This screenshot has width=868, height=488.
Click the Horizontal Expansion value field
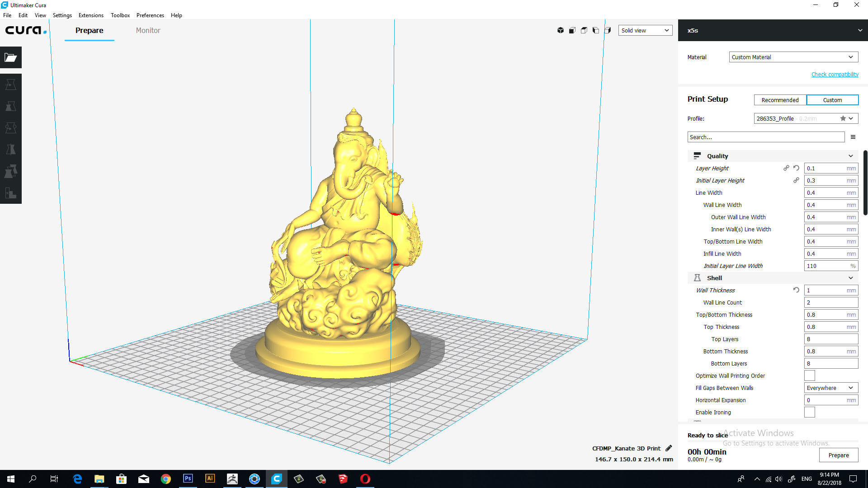831,400
